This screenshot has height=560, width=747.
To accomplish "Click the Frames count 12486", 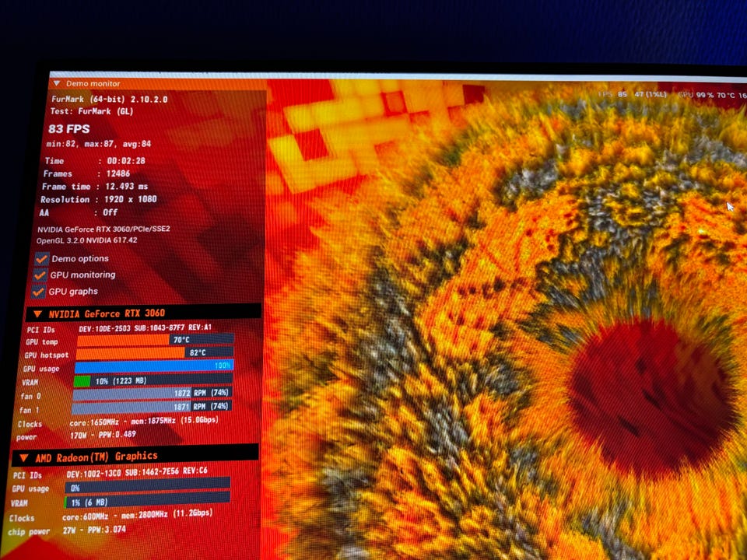I will 117,173.
